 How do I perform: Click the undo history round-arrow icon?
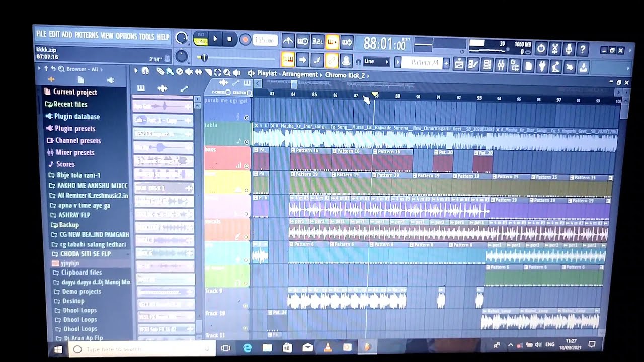[541, 49]
